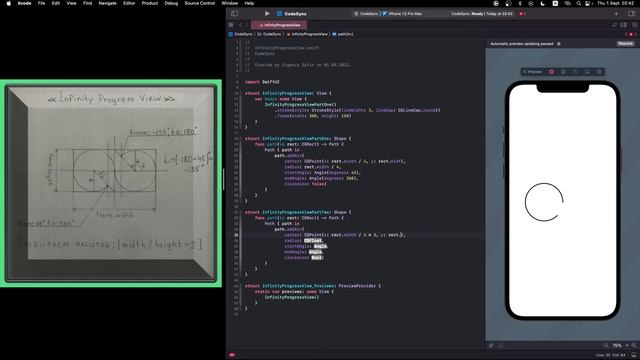This screenshot has height=360, width=640.
Task: Click the Infinity Progress View sketch image
Action: 111,183
